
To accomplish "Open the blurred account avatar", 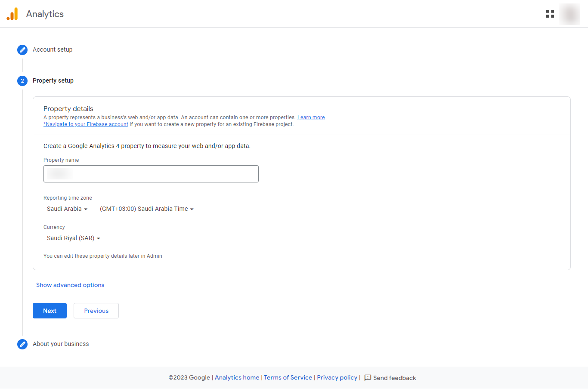I will tap(569, 14).
